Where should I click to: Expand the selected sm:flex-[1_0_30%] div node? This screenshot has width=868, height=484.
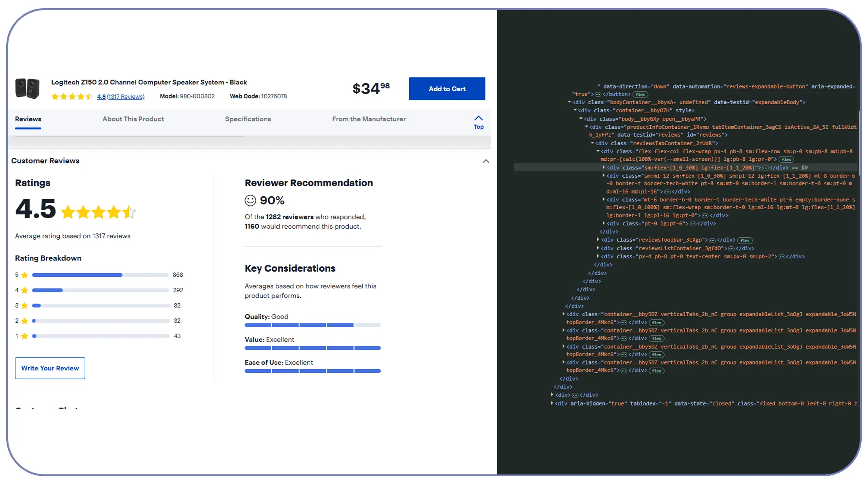pos(604,167)
